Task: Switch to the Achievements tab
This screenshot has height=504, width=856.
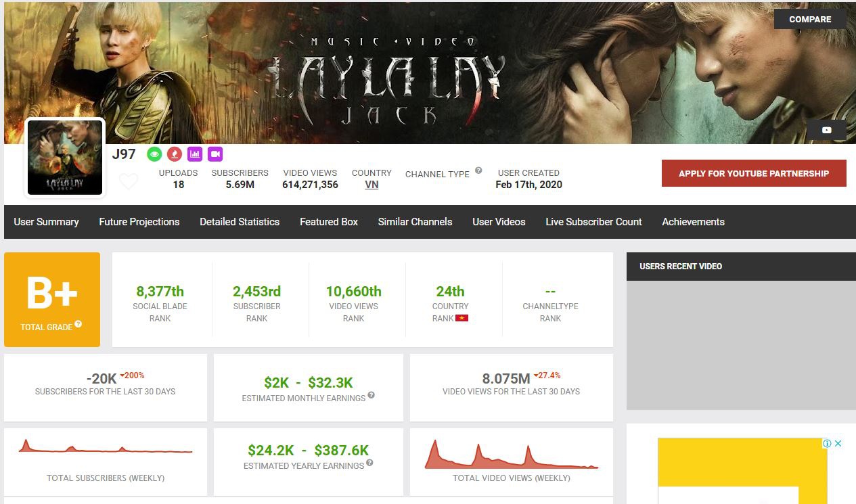Action: coord(693,222)
